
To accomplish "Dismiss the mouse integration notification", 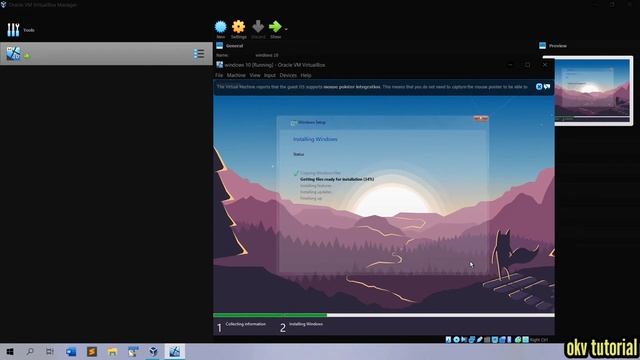I will pyautogui.click(x=539, y=87).
